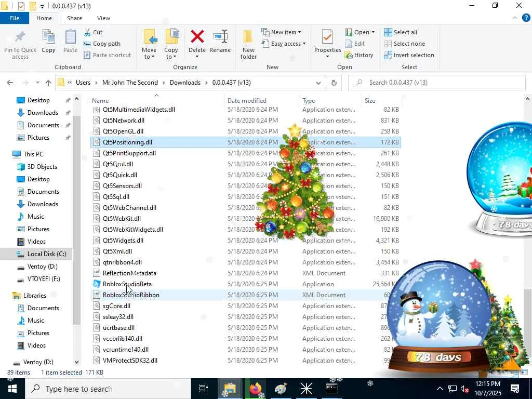Switch to the Home tab
The height and width of the screenshot is (399, 532).
[44, 18]
